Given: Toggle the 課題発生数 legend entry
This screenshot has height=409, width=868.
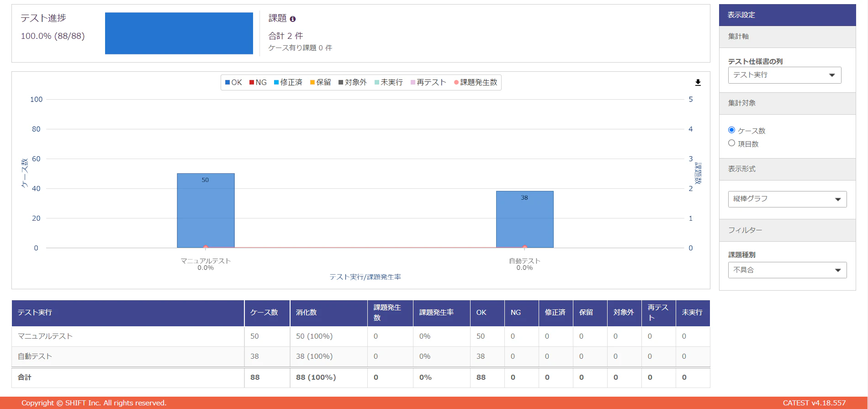Looking at the screenshot, I should pos(476,82).
